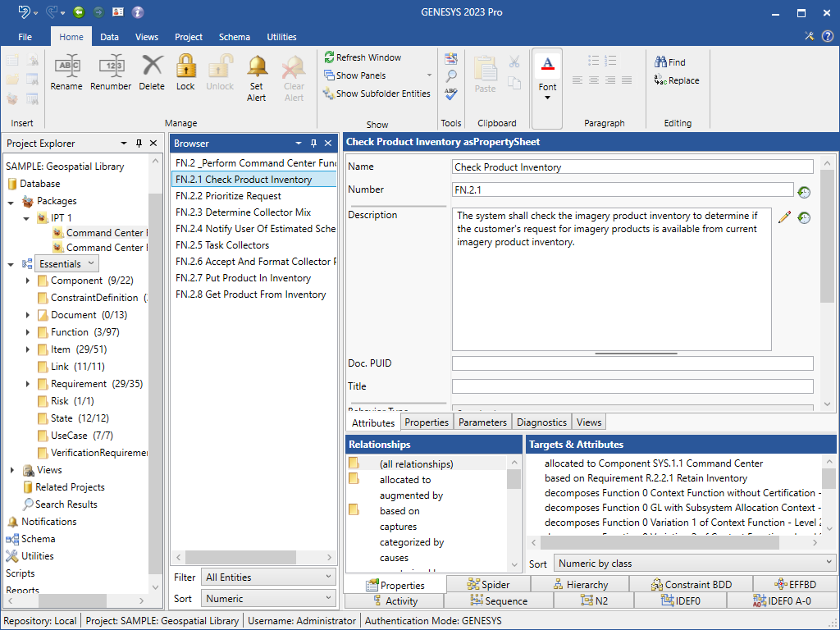Click the pencil edit description icon
The width and height of the screenshot is (840, 630).
(784, 217)
